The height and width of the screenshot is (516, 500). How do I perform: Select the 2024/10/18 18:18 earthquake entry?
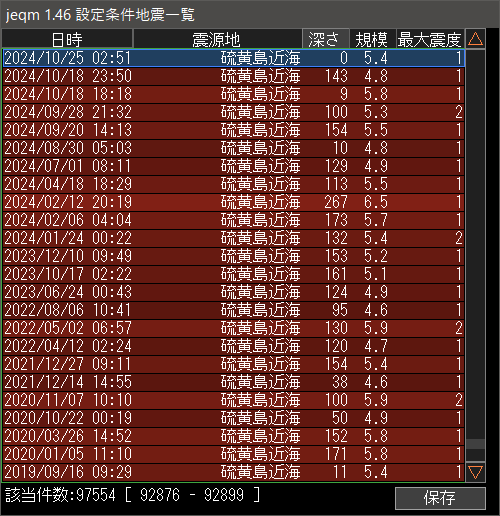(234, 94)
